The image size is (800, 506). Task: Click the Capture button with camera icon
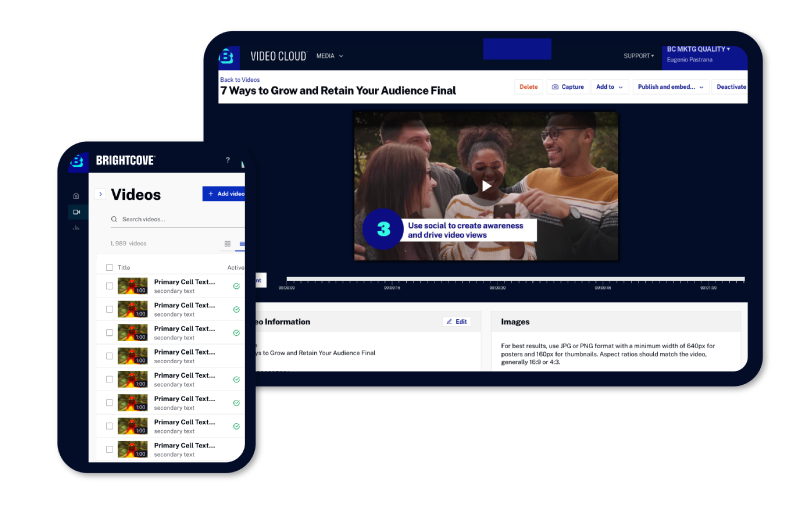(x=568, y=87)
